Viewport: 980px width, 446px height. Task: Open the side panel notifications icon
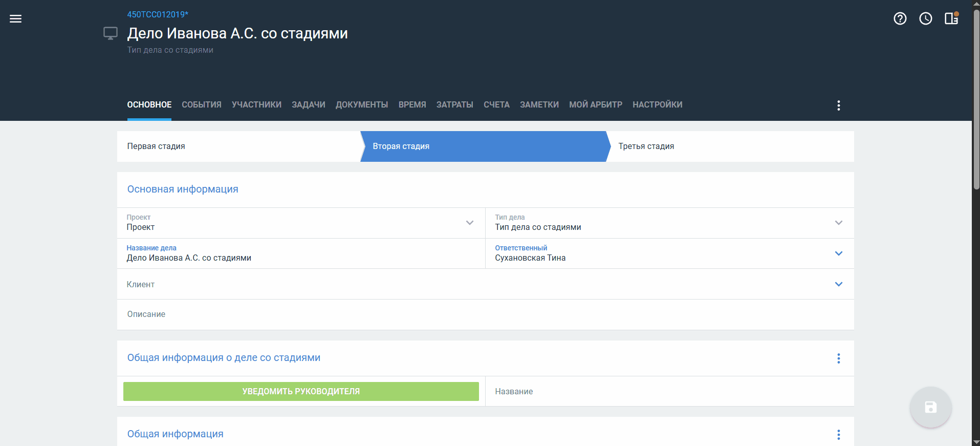click(x=951, y=19)
